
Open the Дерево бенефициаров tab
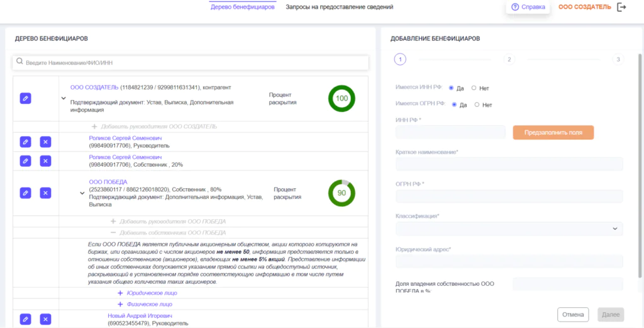[242, 7]
